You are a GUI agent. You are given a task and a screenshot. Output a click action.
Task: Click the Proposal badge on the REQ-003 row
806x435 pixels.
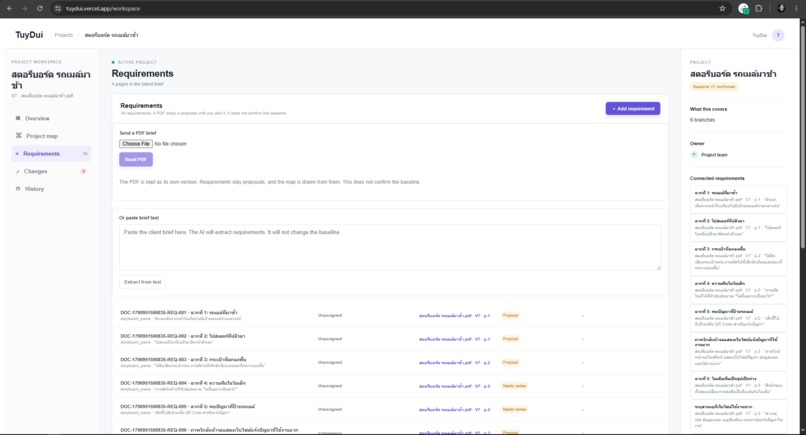pyautogui.click(x=510, y=362)
